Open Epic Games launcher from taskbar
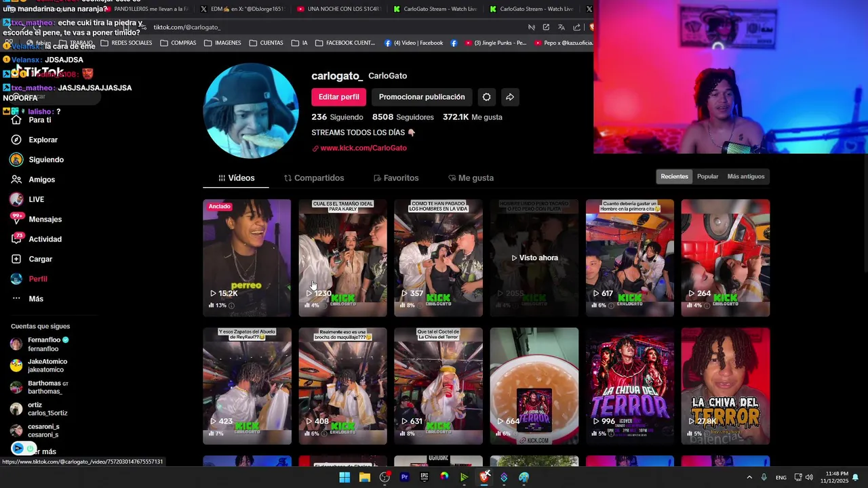Image resolution: width=868 pixels, height=488 pixels. click(x=425, y=477)
